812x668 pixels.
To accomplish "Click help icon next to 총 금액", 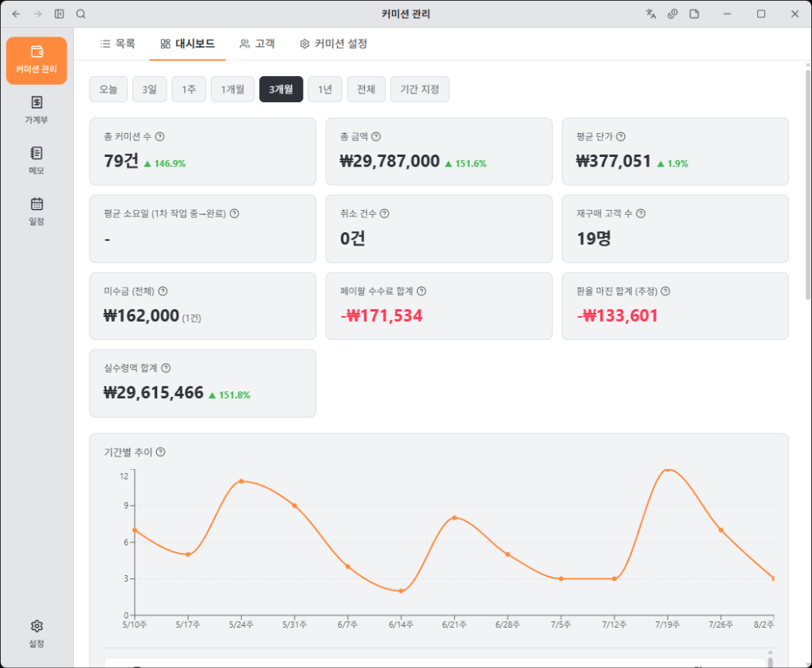I will 377,136.
